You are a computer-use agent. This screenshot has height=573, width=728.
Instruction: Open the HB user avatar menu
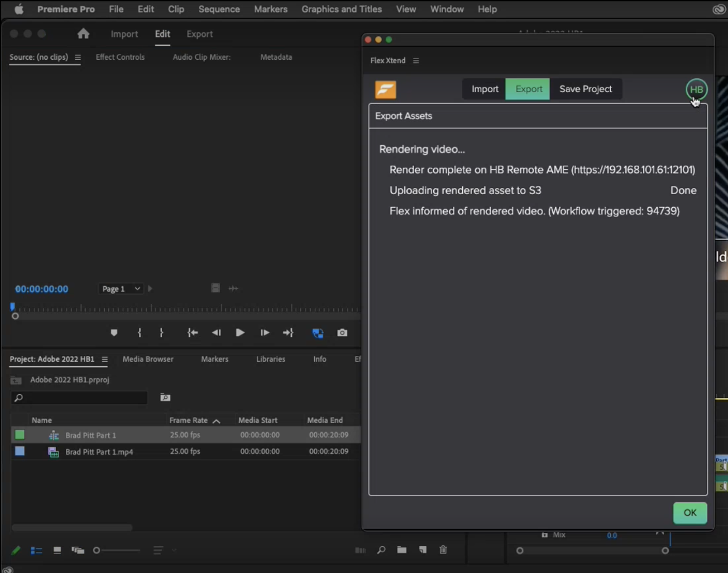(x=696, y=90)
